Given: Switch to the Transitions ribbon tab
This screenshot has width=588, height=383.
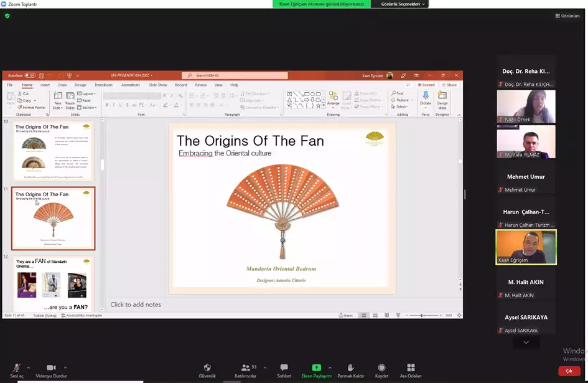Looking at the screenshot, I should 104,85.
